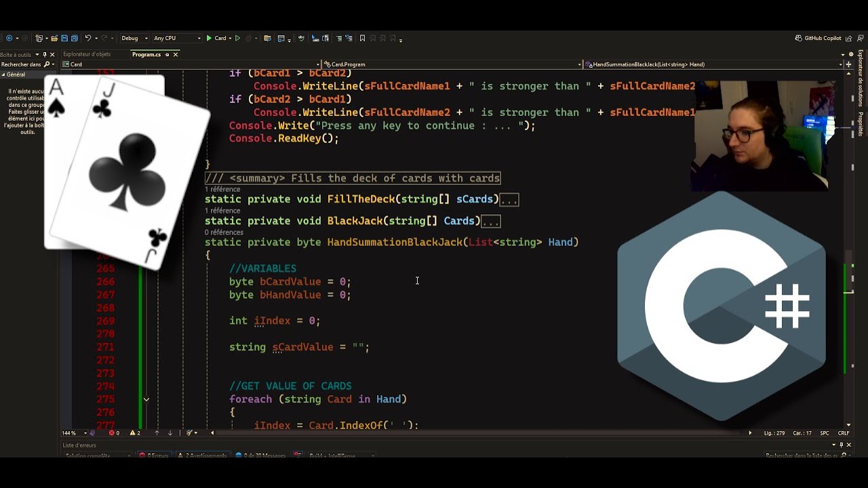Image resolution: width=868 pixels, height=488 pixels.
Task: Go to previous issue with up arrow
Action: click(x=157, y=433)
